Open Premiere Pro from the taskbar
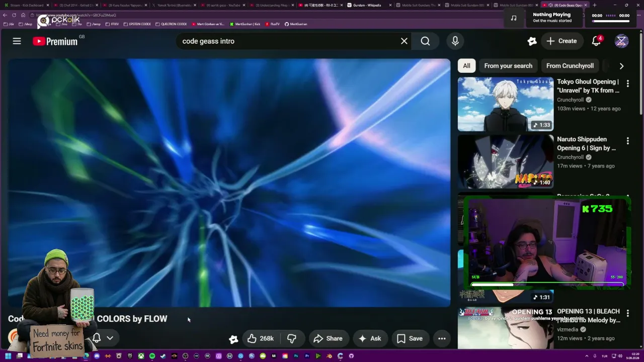The image size is (644, 362). 307,356
